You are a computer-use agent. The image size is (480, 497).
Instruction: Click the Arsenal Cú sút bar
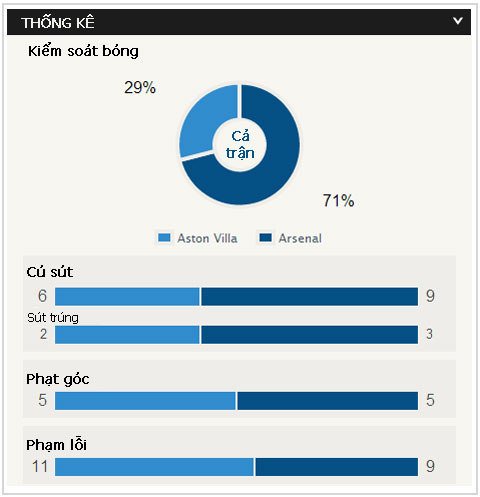tap(309, 296)
